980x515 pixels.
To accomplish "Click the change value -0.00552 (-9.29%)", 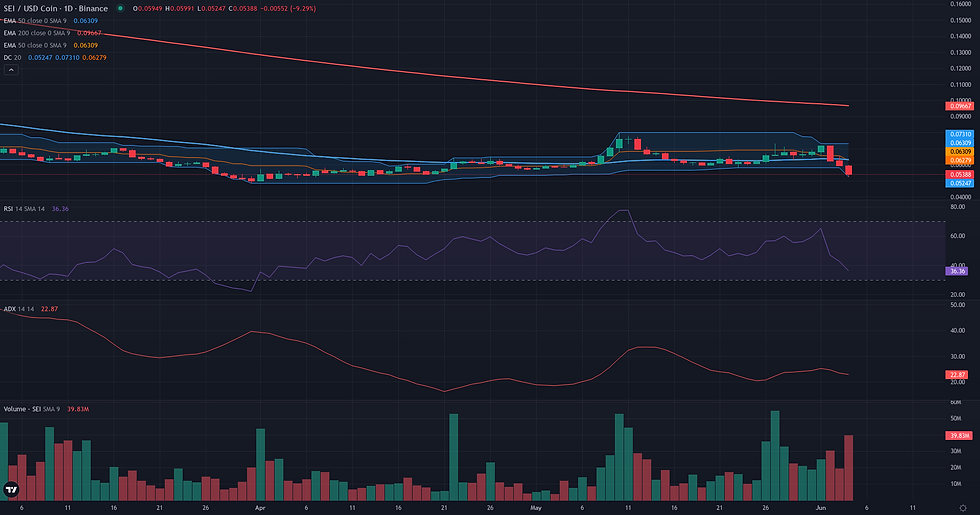I will coord(288,9).
